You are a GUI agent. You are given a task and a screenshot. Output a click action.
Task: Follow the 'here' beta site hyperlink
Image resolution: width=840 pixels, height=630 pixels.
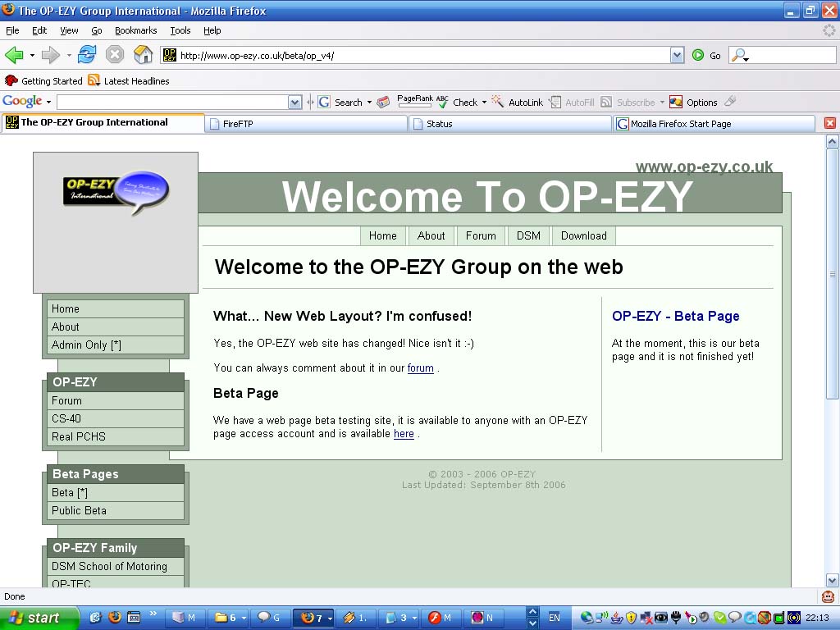[x=404, y=434]
